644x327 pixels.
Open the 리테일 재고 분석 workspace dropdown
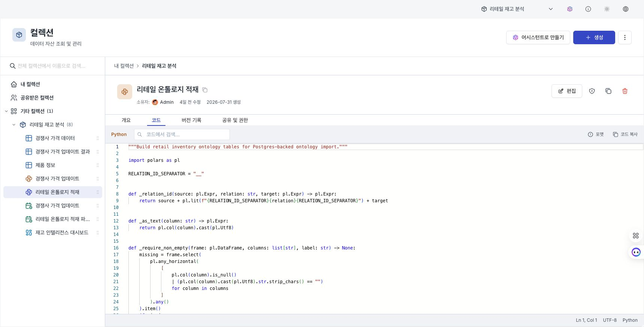[x=517, y=9]
